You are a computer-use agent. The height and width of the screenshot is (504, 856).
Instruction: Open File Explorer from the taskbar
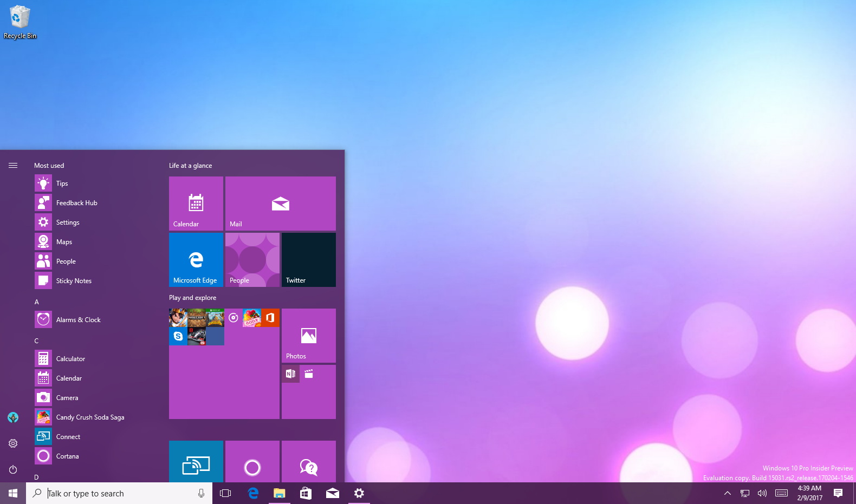point(280,493)
